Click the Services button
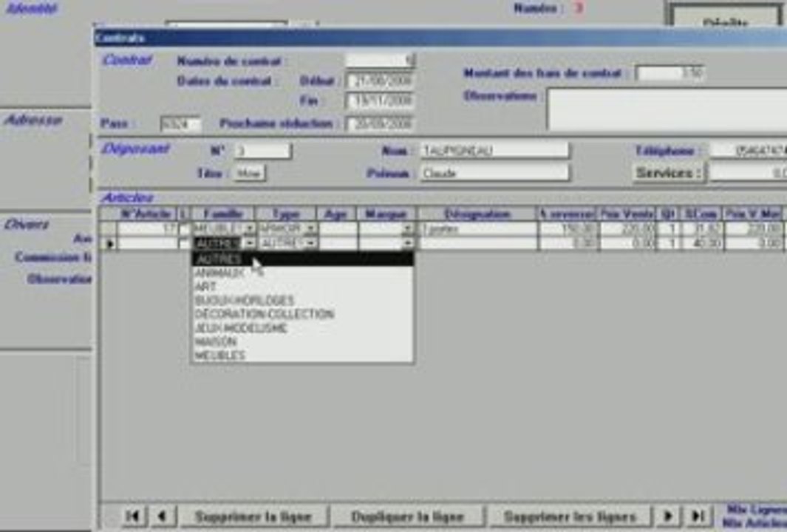The image size is (787, 532). pyautogui.click(x=669, y=173)
